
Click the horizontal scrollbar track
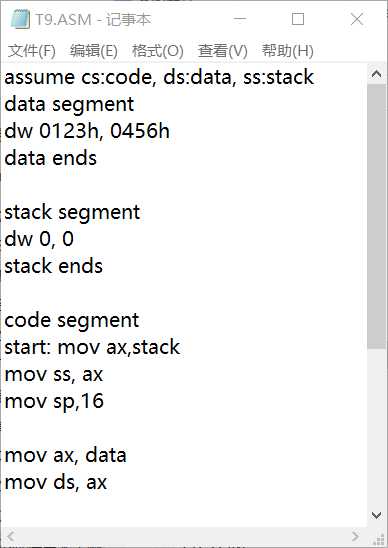tap(183, 536)
